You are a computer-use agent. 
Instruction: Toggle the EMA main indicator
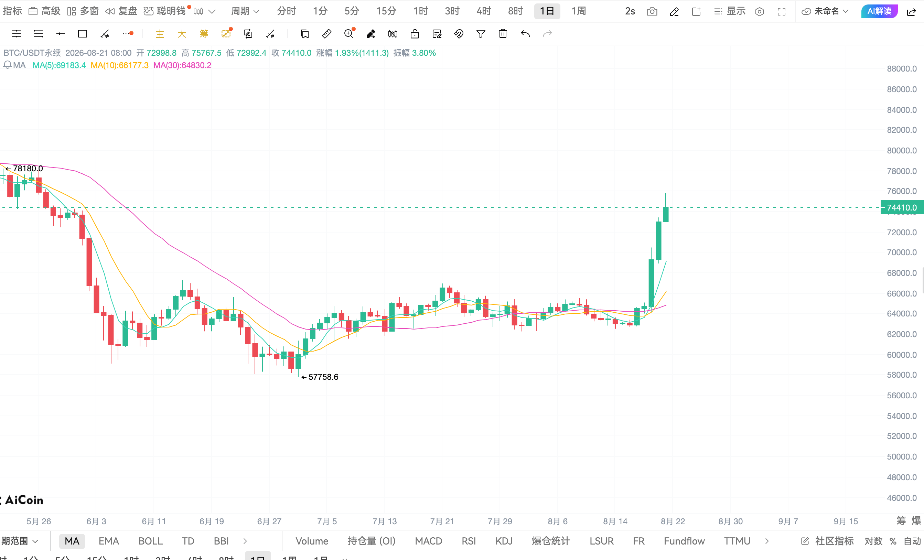tap(109, 541)
